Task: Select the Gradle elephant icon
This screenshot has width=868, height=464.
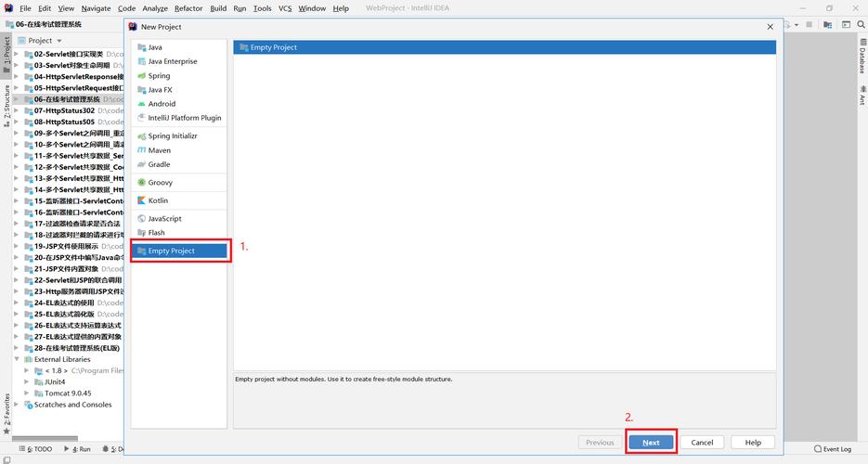Action: coord(142,164)
